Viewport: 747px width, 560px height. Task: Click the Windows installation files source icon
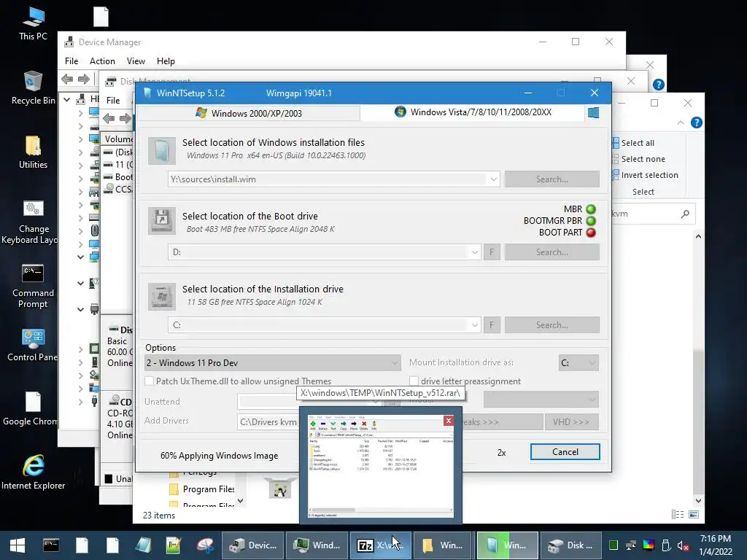click(161, 151)
